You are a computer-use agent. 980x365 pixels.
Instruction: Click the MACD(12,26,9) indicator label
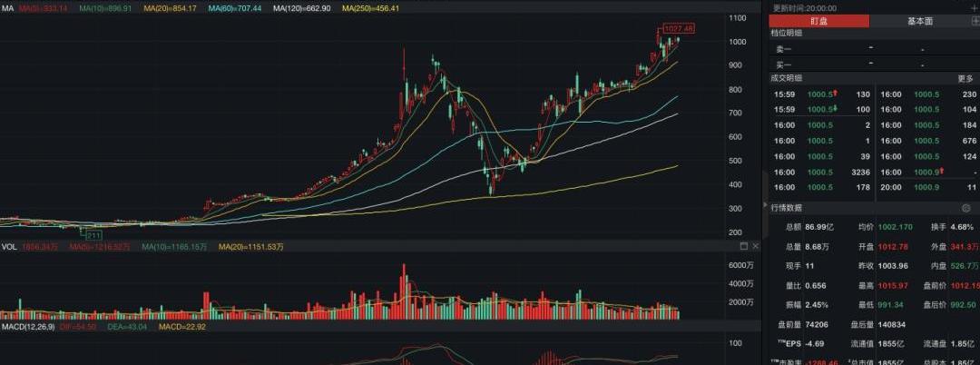click(28, 327)
